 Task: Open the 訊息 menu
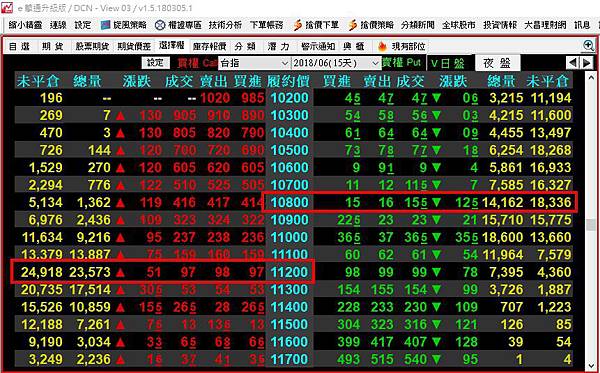582,26
